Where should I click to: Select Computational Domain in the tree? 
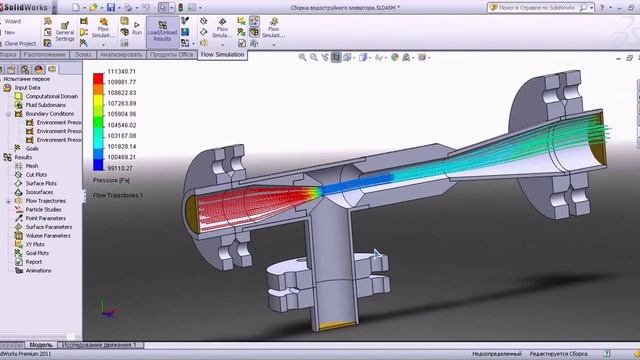tap(52, 96)
